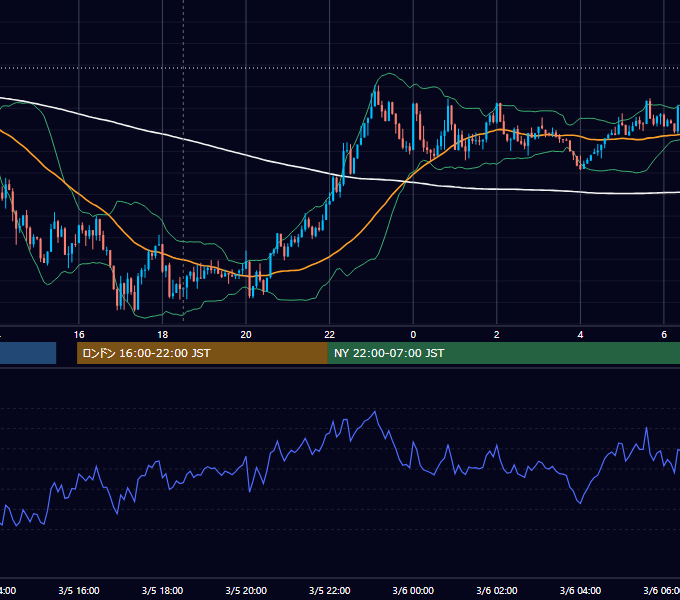The width and height of the screenshot is (680, 600).
Task: Click the London 16:00-22:00 JST session bar
Action: (202, 353)
